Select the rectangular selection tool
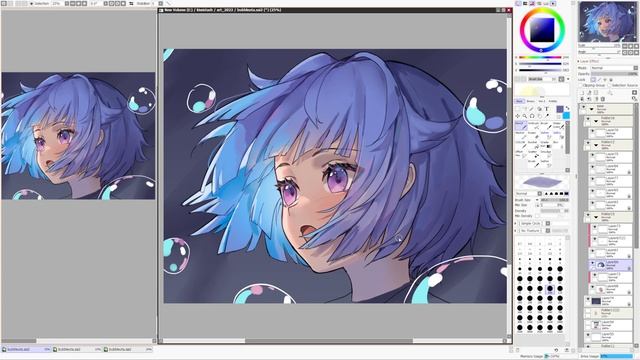The height and width of the screenshot is (360, 640). click(x=518, y=109)
